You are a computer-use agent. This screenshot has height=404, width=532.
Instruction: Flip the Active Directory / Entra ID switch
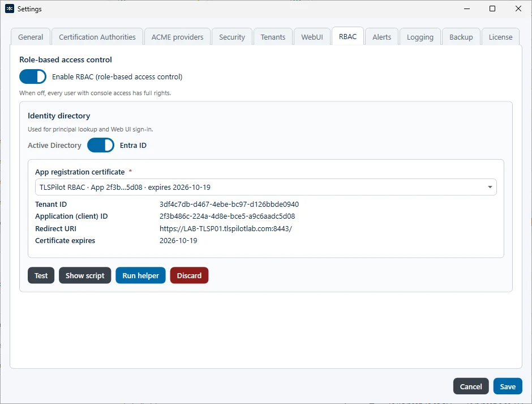click(100, 145)
